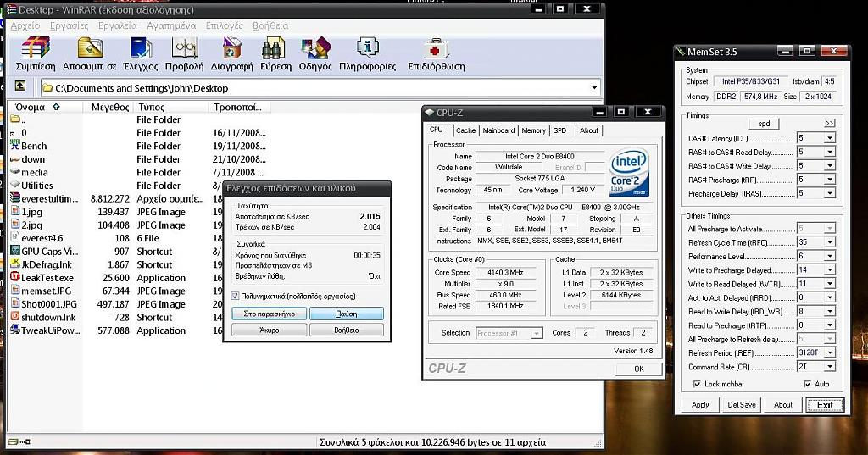Click the Intel Core 2 Duo logo
868x455 pixels.
[629, 173]
